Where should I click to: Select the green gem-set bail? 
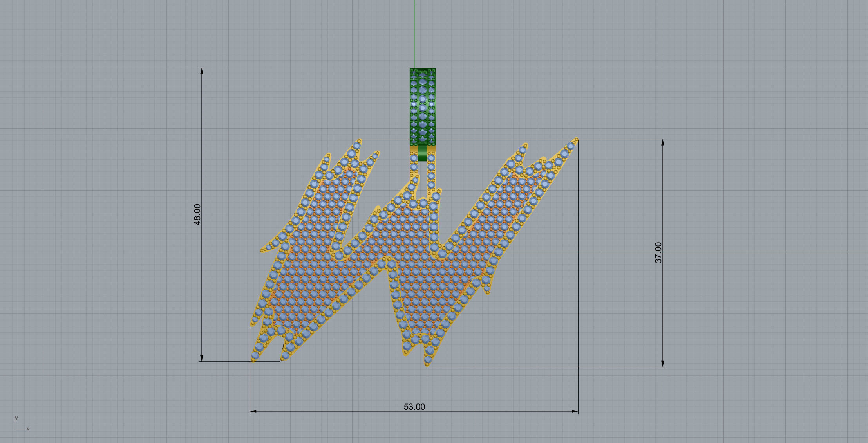(x=422, y=107)
